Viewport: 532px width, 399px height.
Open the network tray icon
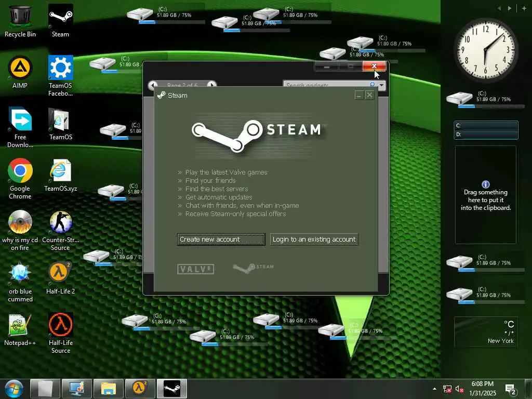point(447,389)
